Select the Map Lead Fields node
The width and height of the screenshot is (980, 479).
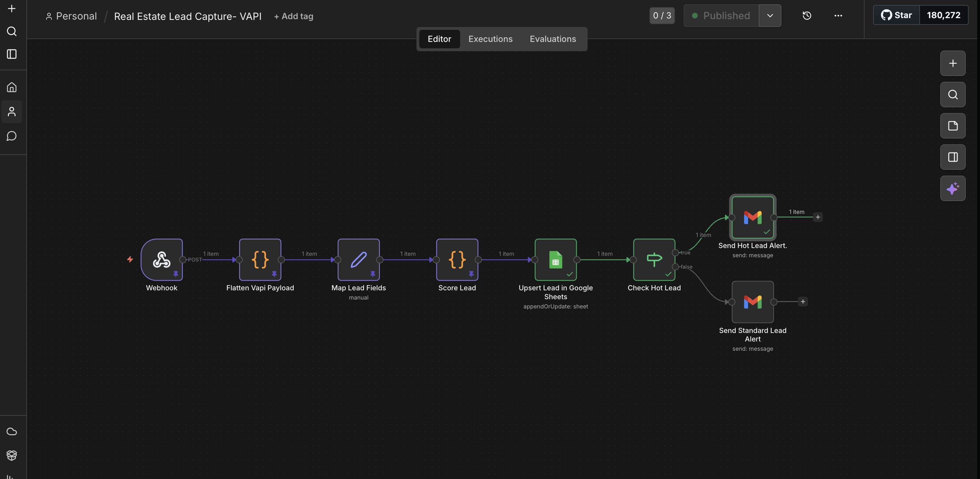tap(359, 260)
